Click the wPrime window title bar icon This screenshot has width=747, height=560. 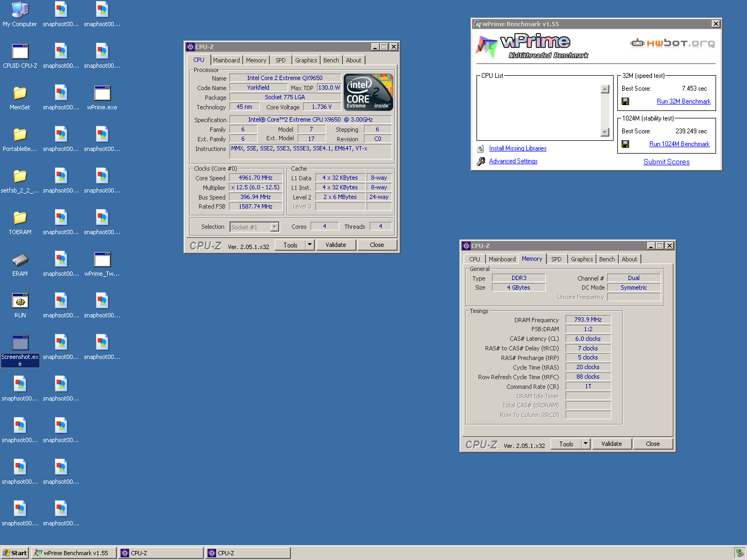pos(477,24)
